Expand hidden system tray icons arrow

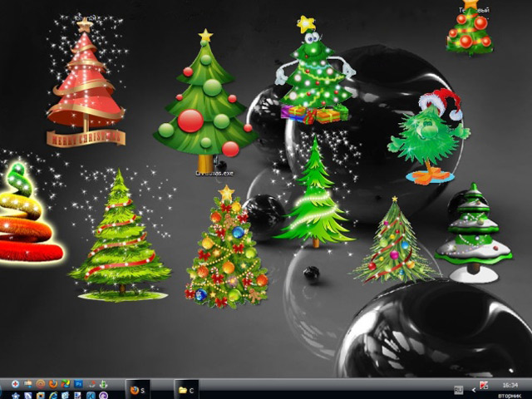coord(474,389)
